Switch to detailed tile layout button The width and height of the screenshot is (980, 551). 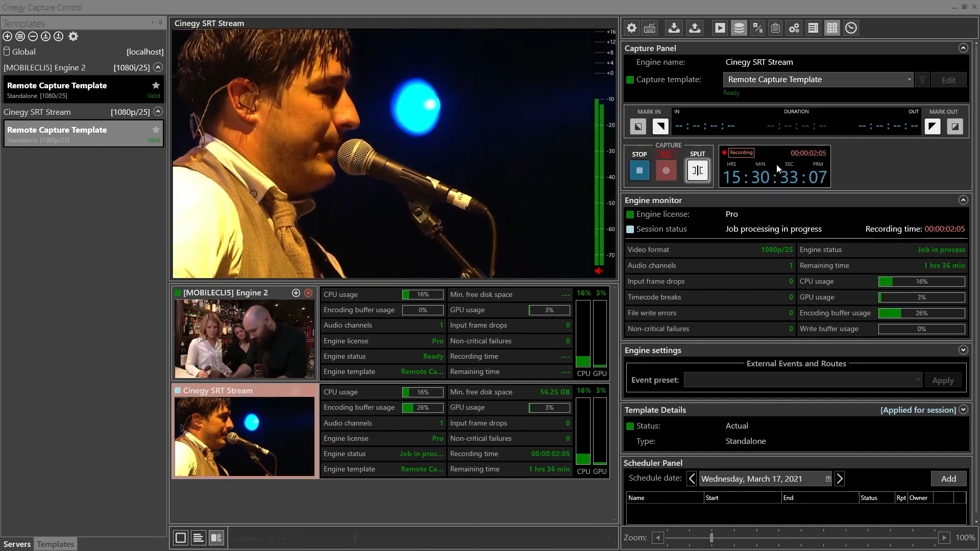click(216, 538)
